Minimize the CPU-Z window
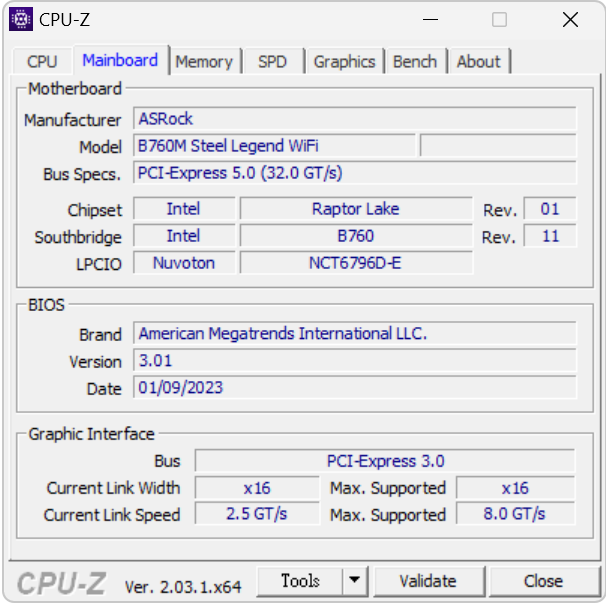This screenshot has height=603, width=606. [x=430, y=19]
